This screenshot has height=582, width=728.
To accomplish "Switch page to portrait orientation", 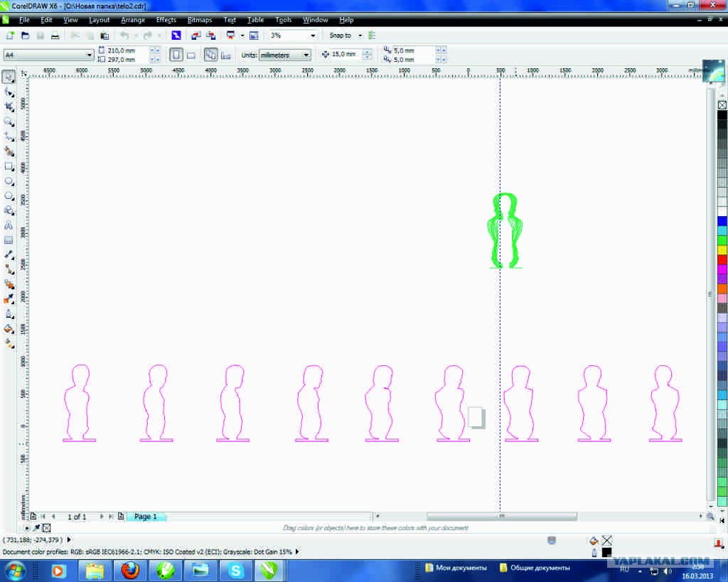I will point(176,55).
